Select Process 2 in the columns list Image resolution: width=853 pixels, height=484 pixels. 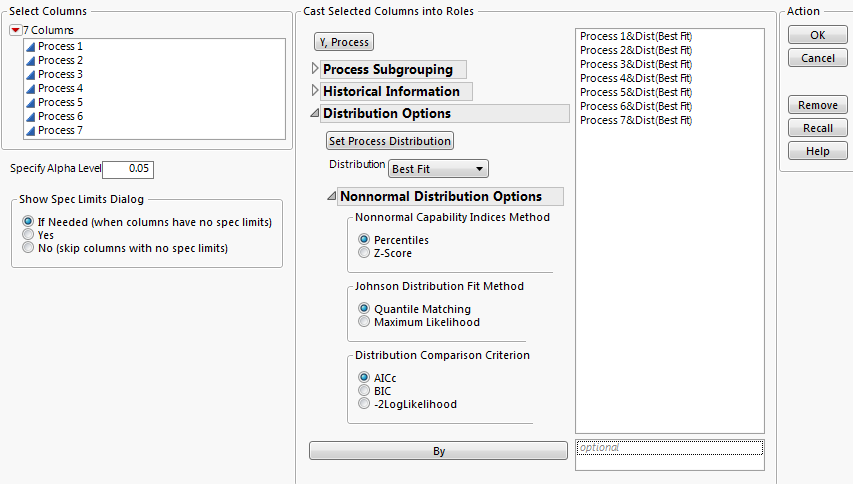tap(61, 60)
